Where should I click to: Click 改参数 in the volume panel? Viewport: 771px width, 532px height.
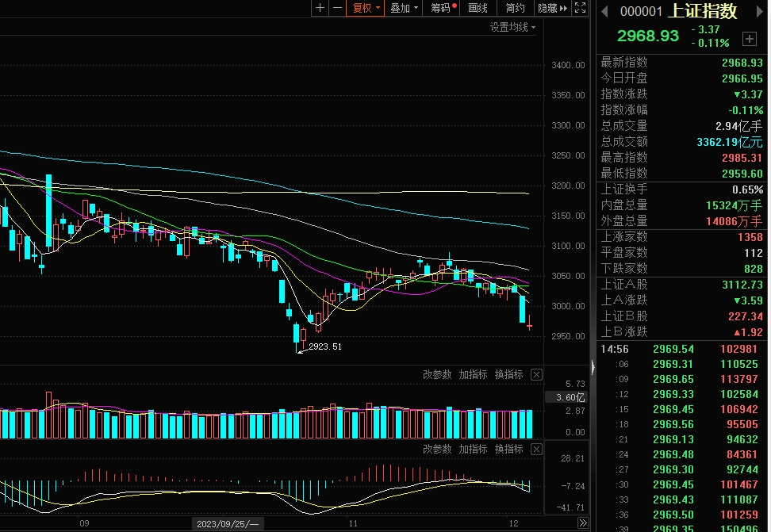coord(437,375)
